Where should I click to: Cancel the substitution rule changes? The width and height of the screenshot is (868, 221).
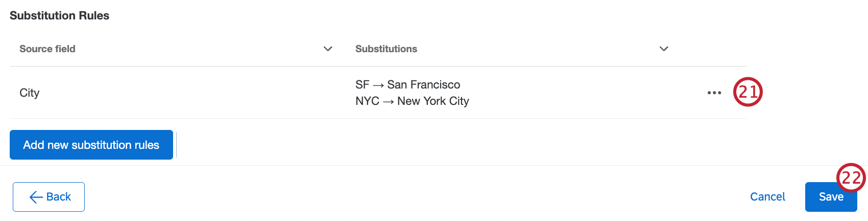tap(767, 197)
